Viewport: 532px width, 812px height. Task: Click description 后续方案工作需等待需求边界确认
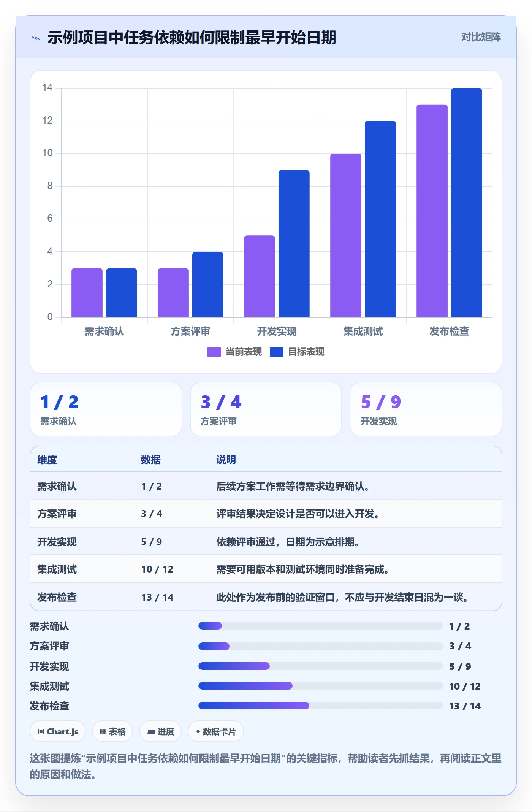293,486
